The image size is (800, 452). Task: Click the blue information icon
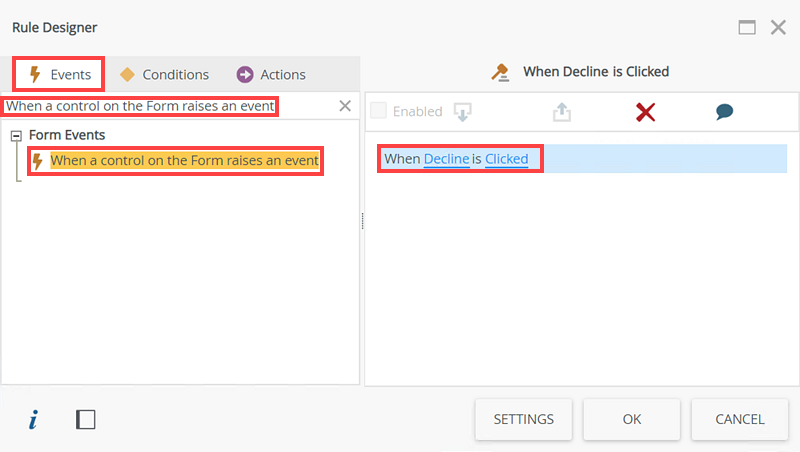click(x=33, y=420)
